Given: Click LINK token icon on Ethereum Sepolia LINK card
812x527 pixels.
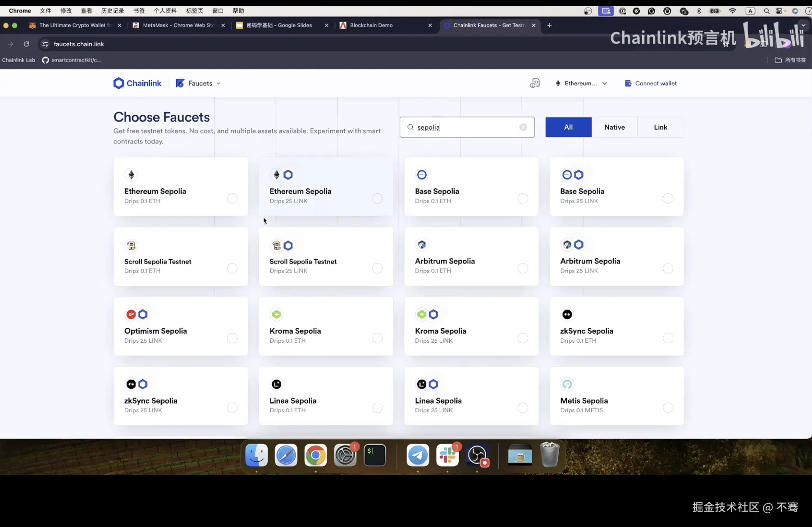Looking at the screenshot, I should 288,175.
